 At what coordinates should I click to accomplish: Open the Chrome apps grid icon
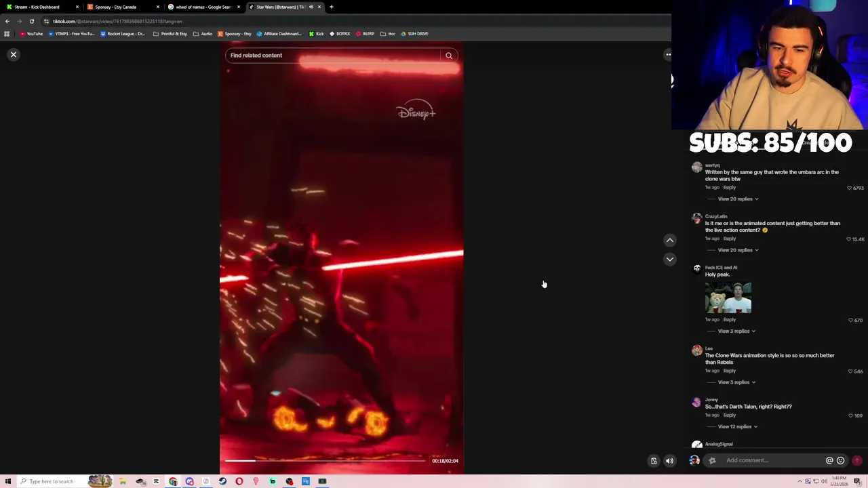(7, 34)
